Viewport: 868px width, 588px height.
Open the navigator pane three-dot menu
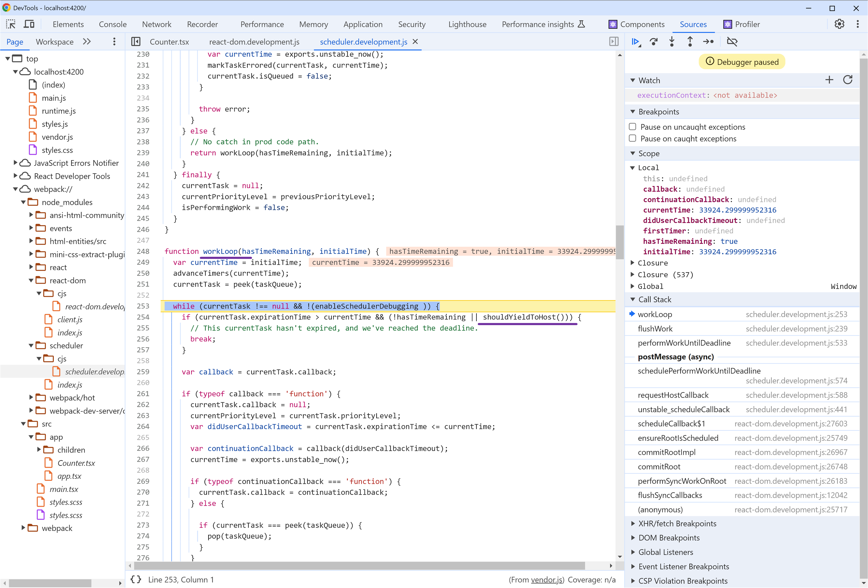pyautogui.click(x=114, y=42)
